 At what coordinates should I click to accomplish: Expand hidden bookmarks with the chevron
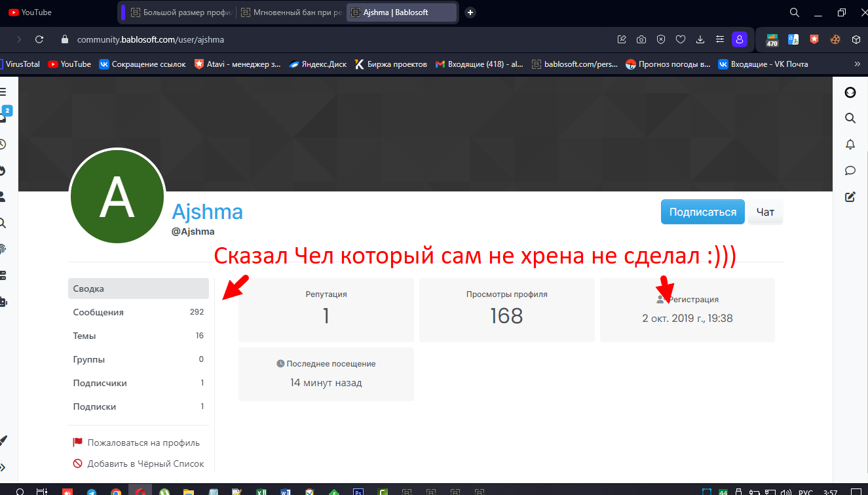[858, 64]
